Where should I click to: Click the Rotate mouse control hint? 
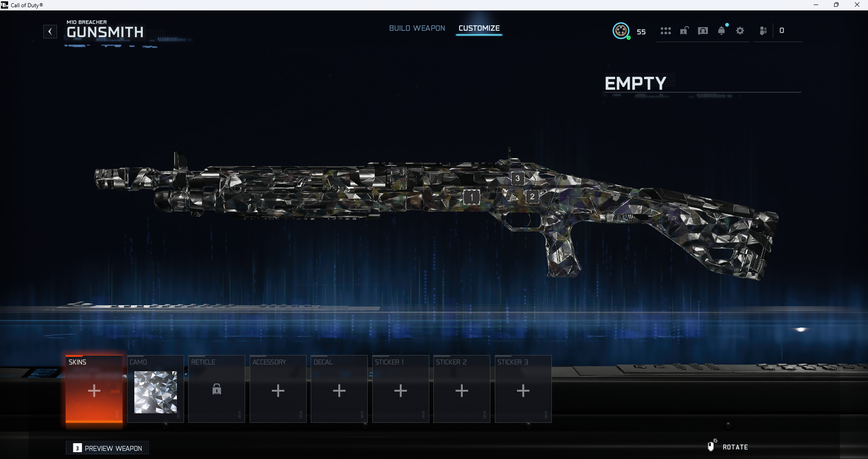click(728, 447)
